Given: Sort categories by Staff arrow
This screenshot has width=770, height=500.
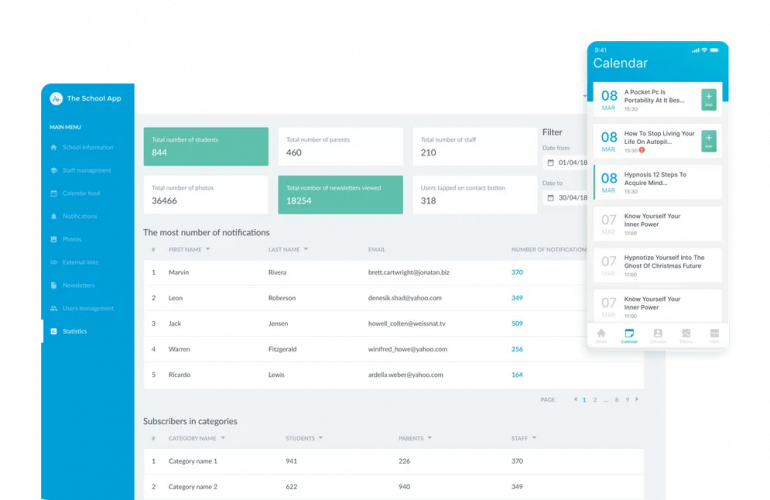Looking at the screenshot, I should pyautogui.click(x=534, y=438).
